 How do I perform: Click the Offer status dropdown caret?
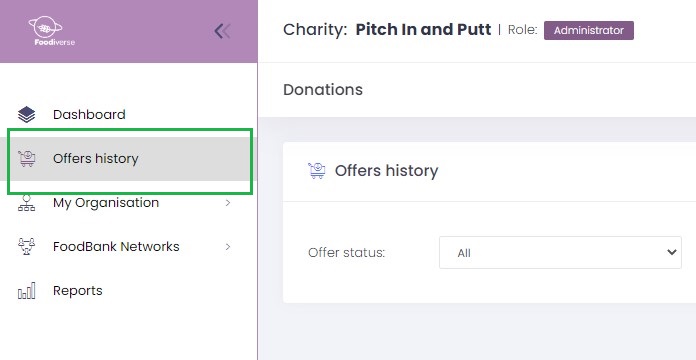672,252
